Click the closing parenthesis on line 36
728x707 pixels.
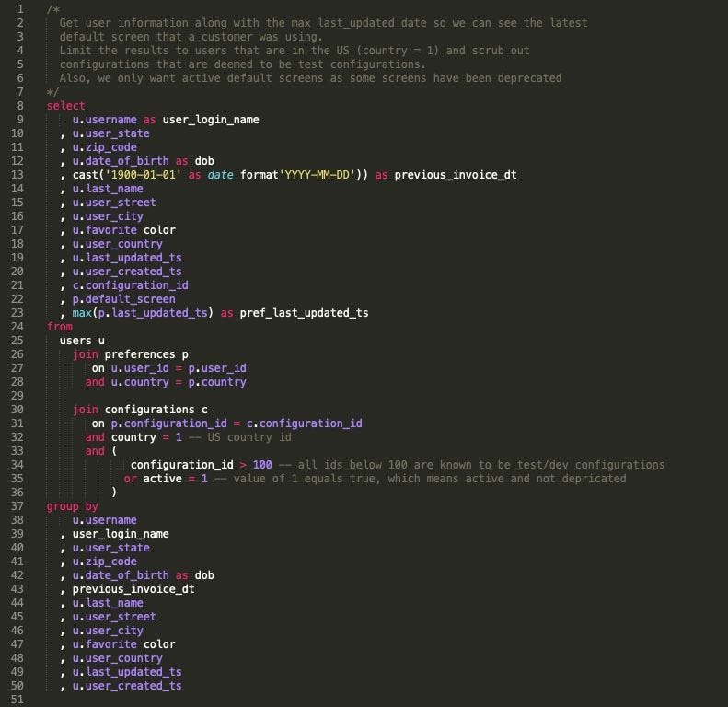(x=114, y=493)
